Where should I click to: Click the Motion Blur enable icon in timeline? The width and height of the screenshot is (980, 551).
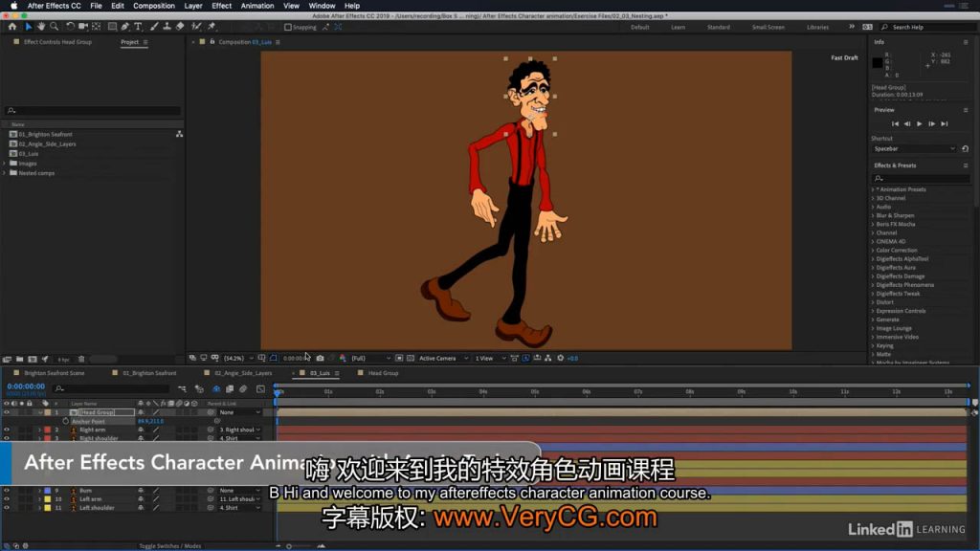(x=243, y=389)
